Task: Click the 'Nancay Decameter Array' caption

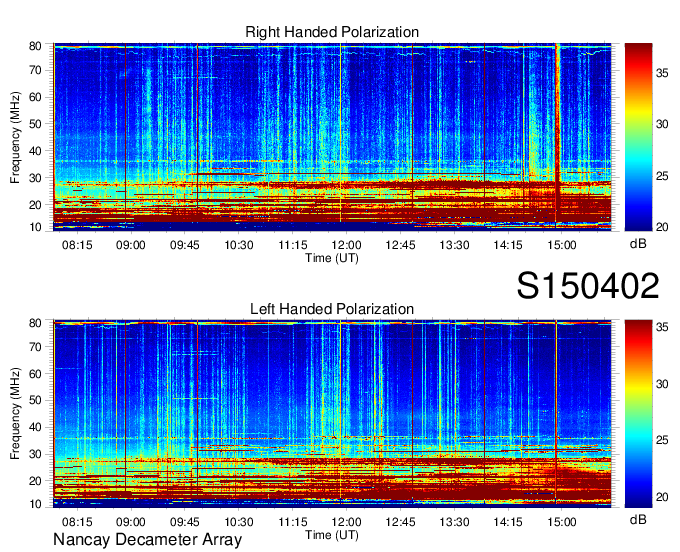Action: pyautogui.click(x=147, y=540)
